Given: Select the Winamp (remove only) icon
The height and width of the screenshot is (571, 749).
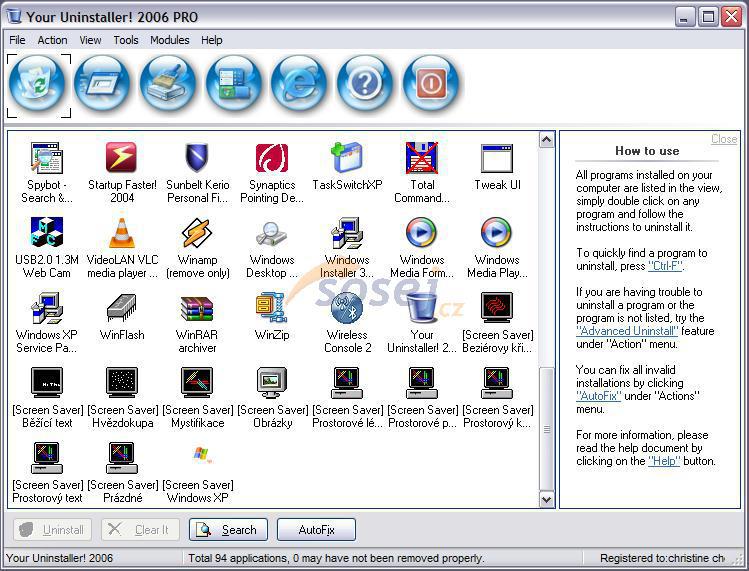Looking at the screenshot, I should [x=197, y=233].
